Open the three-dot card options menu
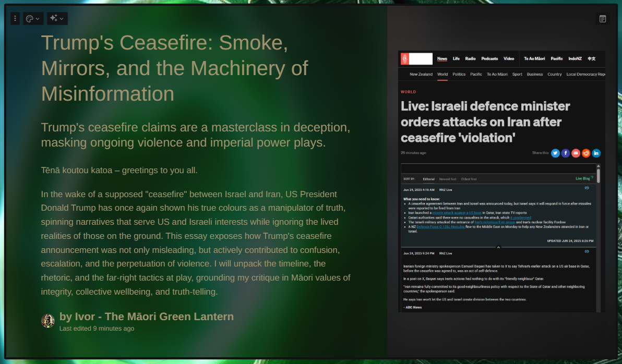 [15, 19]
